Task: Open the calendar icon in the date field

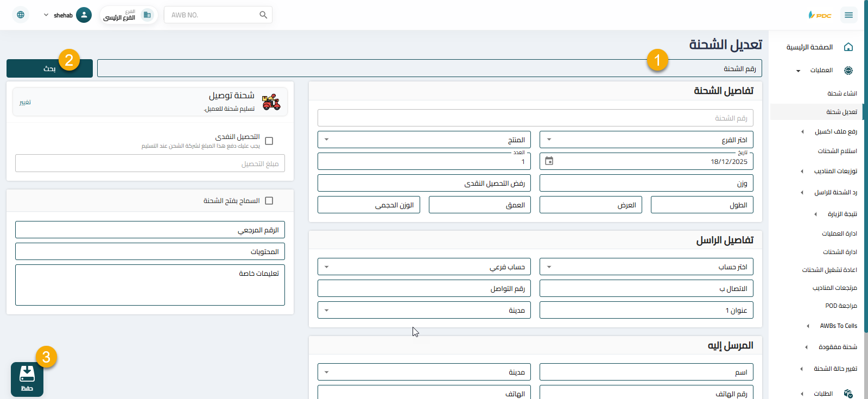Action: [x=549, y=161]
